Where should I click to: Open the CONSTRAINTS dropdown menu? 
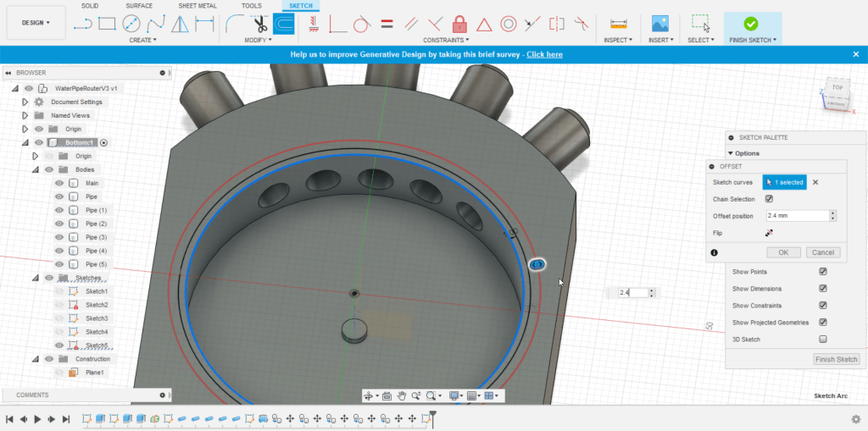445,40
